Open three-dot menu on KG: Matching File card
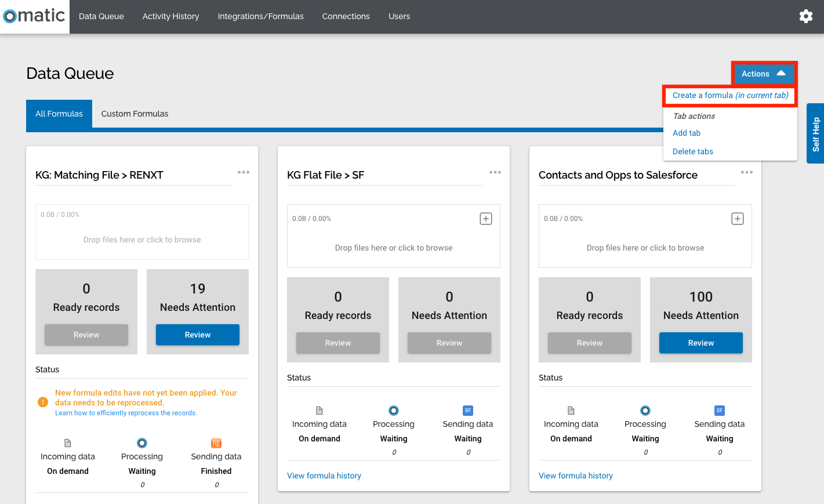This screenshot has width=824, height=504. coord(243,172)
